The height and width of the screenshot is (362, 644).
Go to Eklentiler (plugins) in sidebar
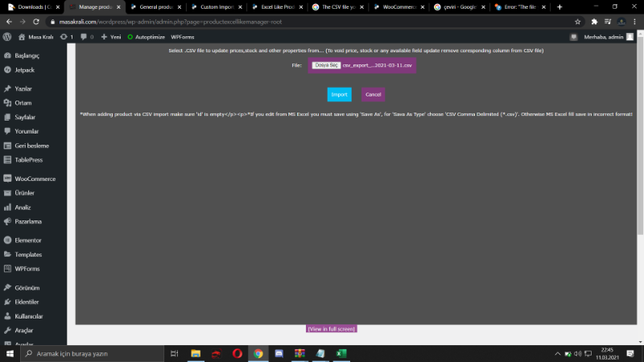[x=27, y=302]
